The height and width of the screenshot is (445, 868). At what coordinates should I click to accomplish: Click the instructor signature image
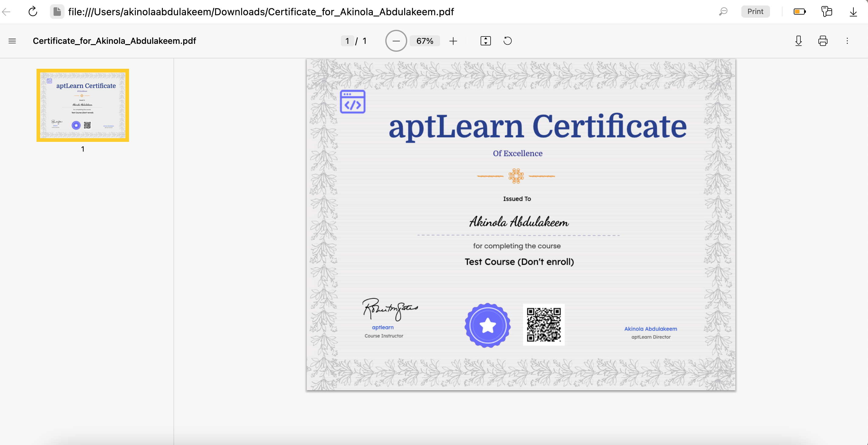(x=390, y=309)
